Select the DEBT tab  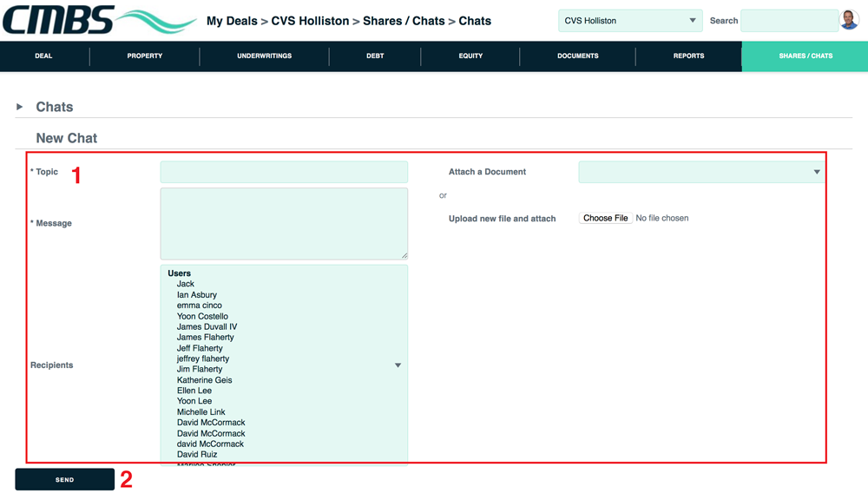click(x=375, y=56)
